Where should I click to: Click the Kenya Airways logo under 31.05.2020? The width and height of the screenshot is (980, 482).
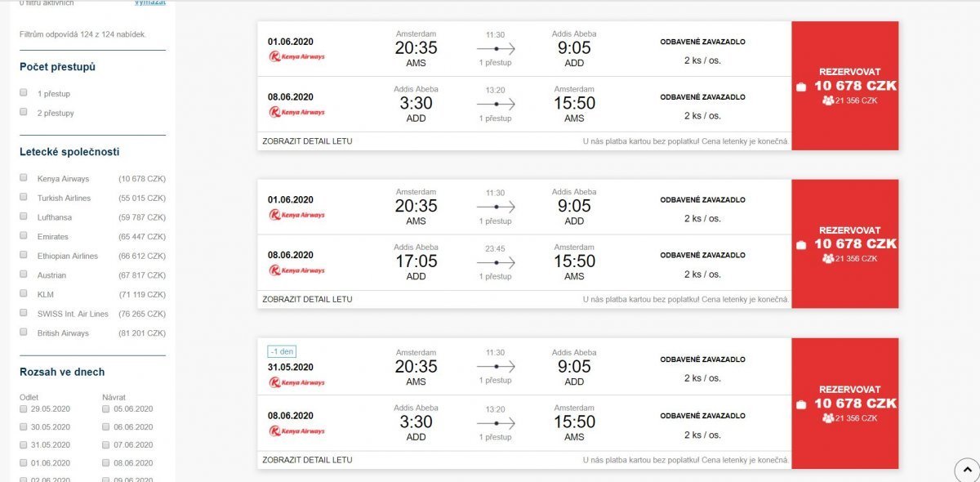297,382
